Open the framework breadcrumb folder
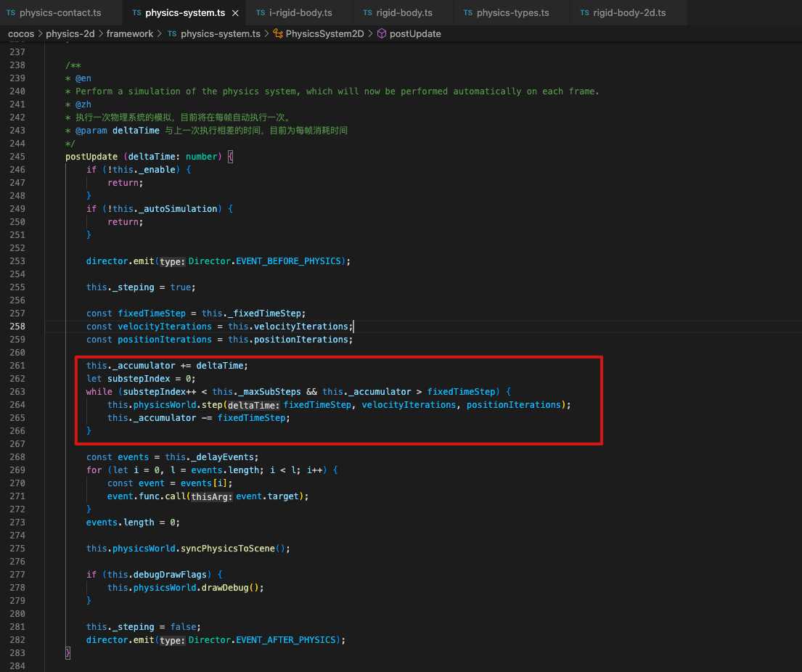 (x=129, y=34)
